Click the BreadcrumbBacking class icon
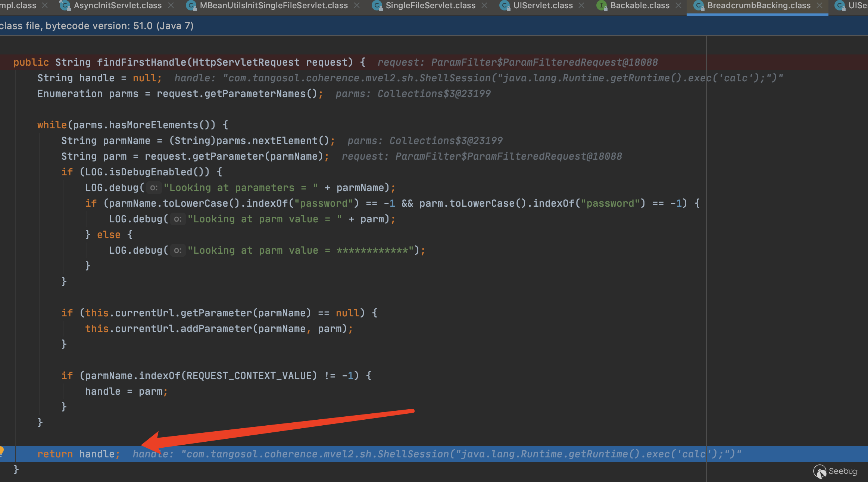This screenshot has width=868, height=482. [x=698, y=6]
